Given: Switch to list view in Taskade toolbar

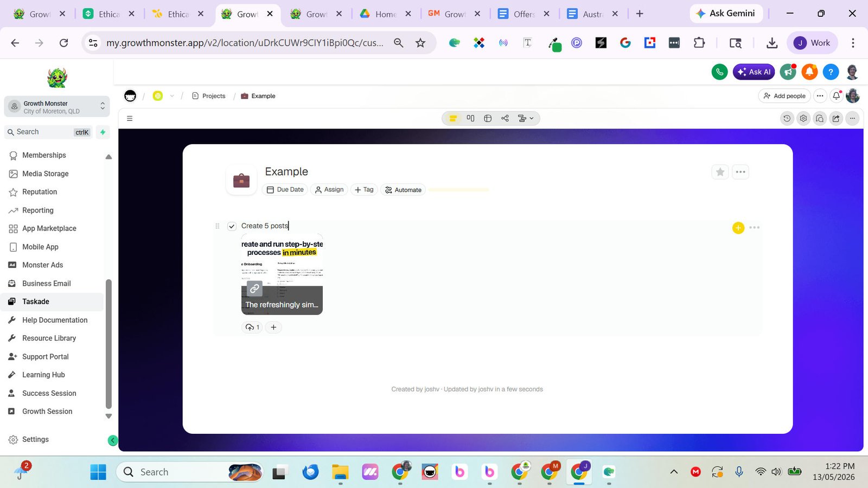Looking at the screenshot, I should pyautogui.click(x=453, y=118).
